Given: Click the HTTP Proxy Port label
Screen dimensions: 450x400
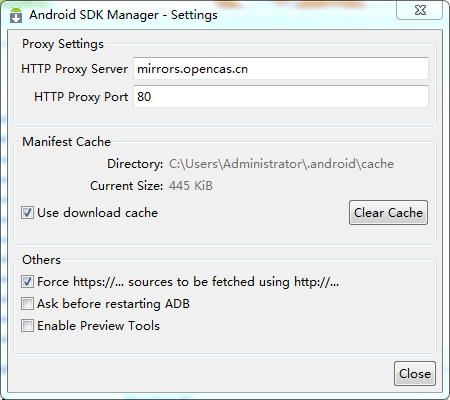Looking at the screenshot, I should [x=81, y=97].
